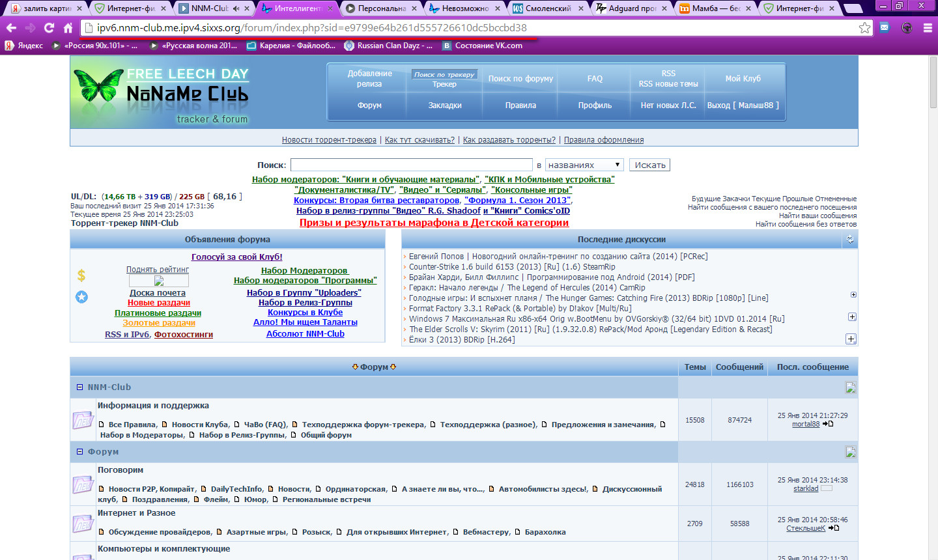Open the Ёлки 3 (2013) BDRip discussion
The image size is (938, 560).
(x=462, y=340)
